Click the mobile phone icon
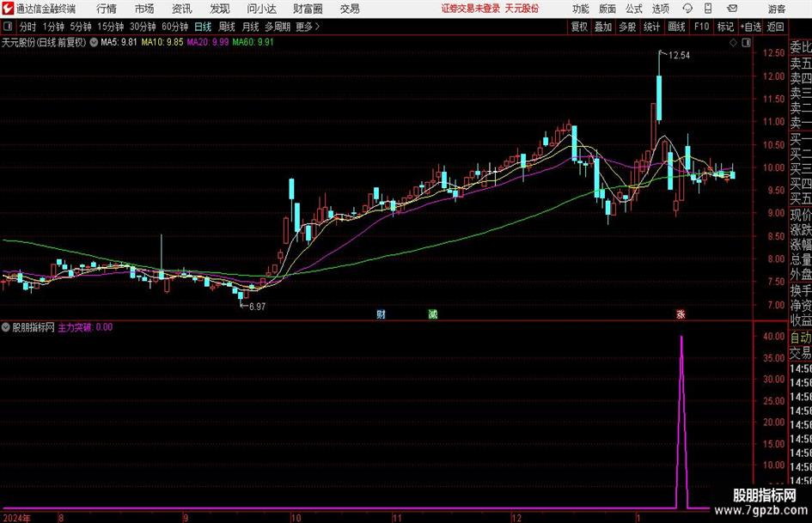 (x=708, y=9)
